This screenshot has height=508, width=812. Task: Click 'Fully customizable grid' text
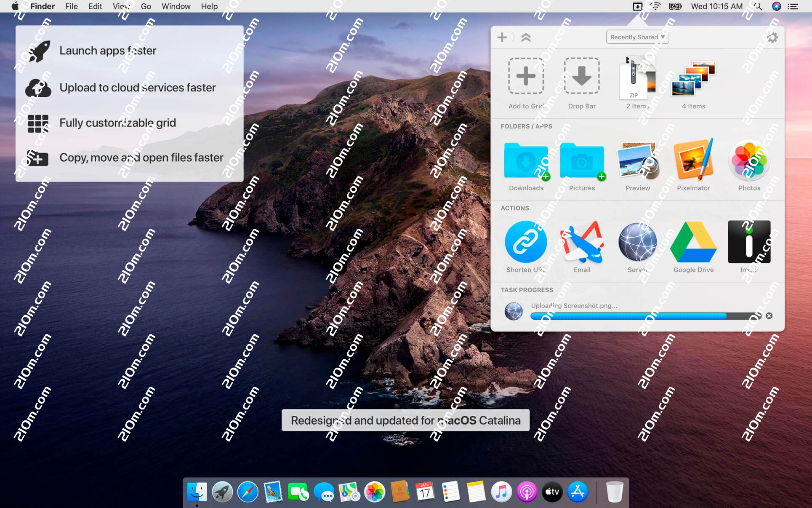click(x=118, y=123)
